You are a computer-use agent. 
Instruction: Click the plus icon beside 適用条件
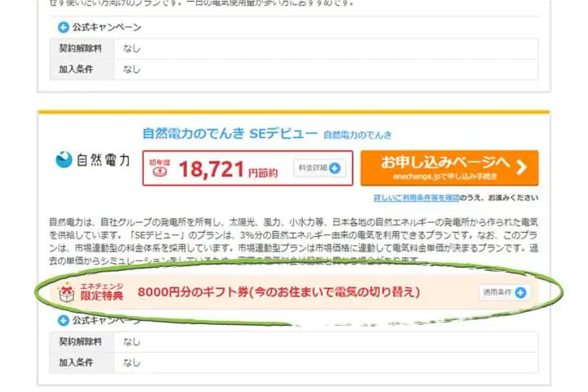tap(519, 292)
